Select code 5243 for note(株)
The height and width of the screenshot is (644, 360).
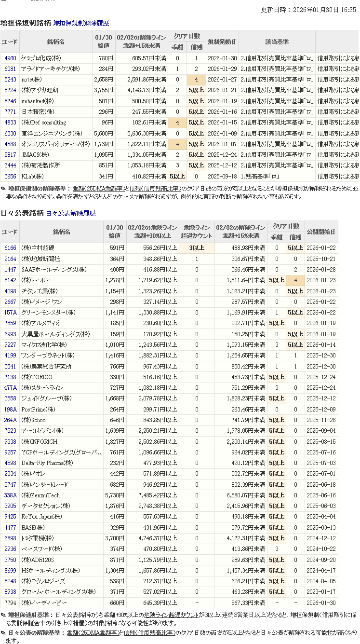click(10, 80)
